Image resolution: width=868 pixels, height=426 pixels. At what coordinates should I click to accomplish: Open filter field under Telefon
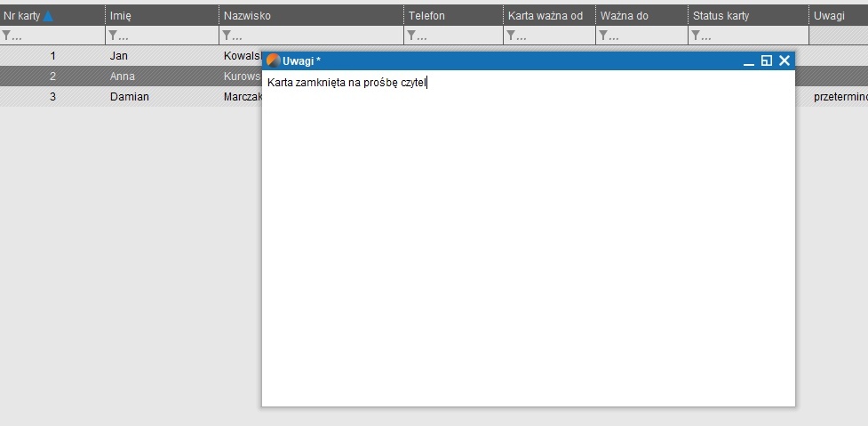pyautogui.click(x=453, y=36)
